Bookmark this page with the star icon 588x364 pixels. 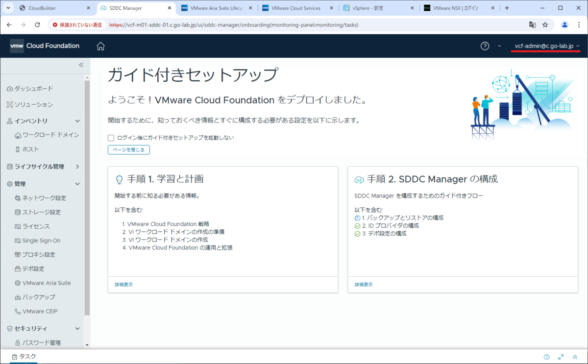(x=545, y=24)
